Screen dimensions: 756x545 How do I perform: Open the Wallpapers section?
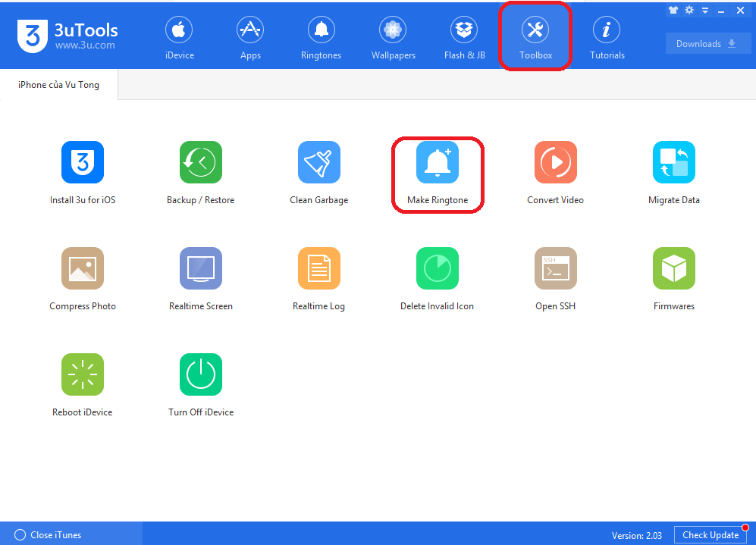click(393, 38)
